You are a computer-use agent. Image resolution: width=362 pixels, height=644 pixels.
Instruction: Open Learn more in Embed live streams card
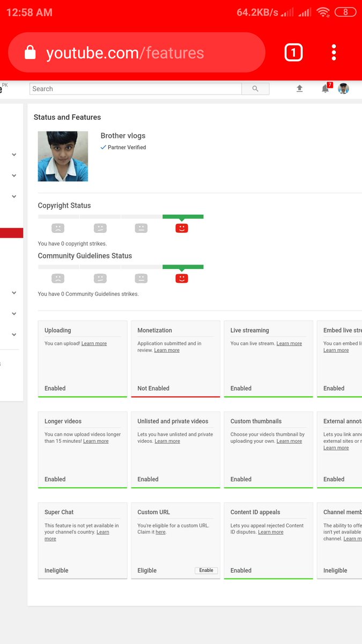[x=336, y=350]
